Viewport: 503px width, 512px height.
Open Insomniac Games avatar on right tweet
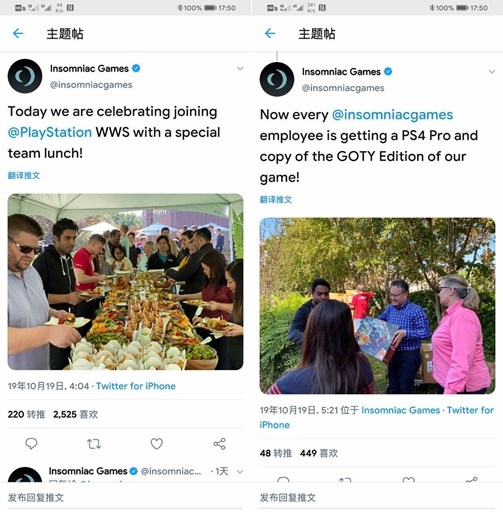(277, 79)
